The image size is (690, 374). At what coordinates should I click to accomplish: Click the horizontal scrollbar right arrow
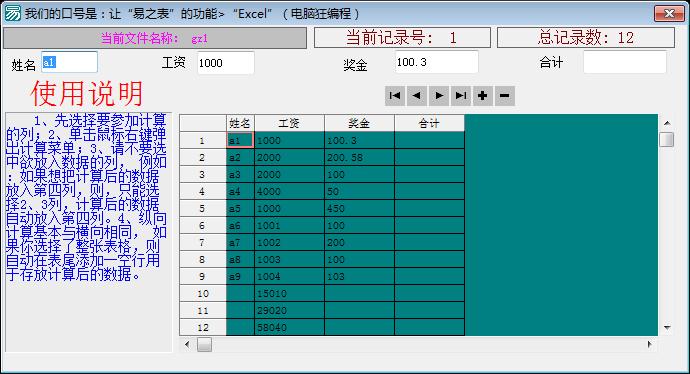(x=650, y=344)
